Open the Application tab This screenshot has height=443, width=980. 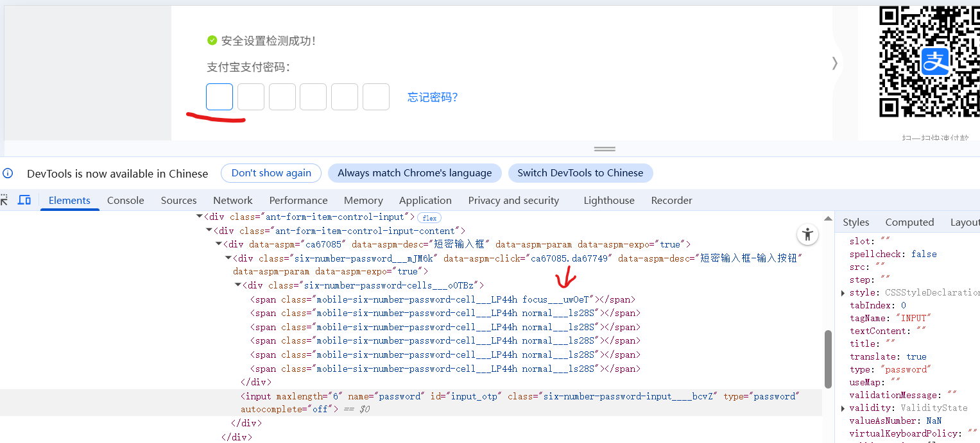pyautogui.click(x=426, y=200)
